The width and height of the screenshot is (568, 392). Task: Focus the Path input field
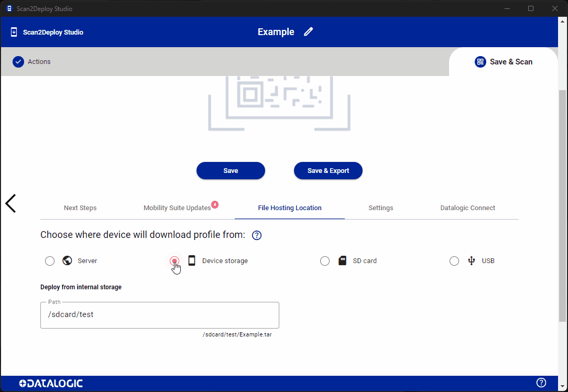[160, 315]
